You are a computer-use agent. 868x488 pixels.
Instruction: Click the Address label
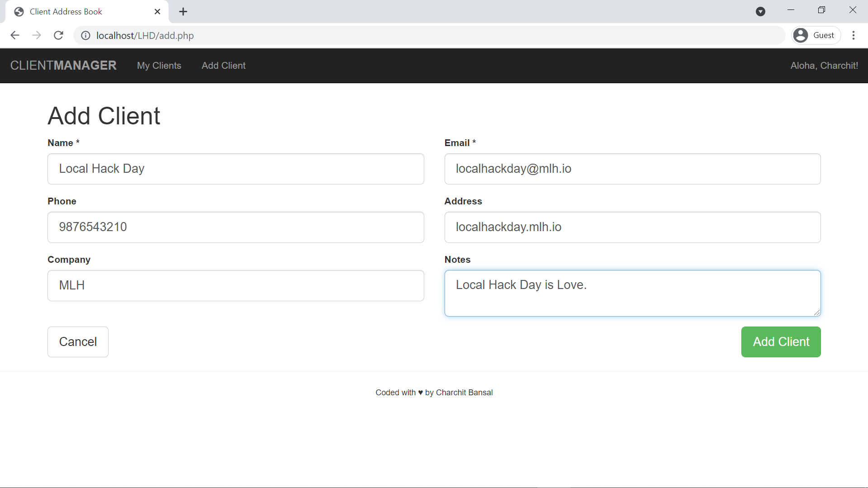pos(463,201)
